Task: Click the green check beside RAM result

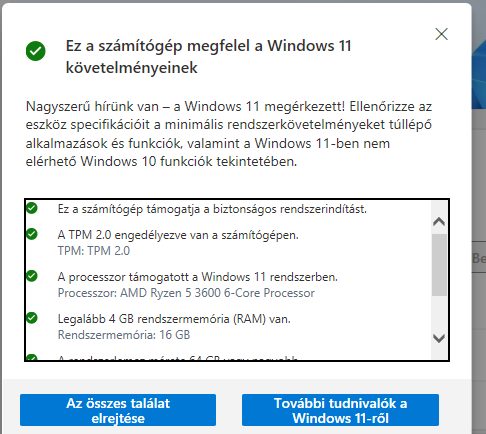Action: tap(32, 318)
